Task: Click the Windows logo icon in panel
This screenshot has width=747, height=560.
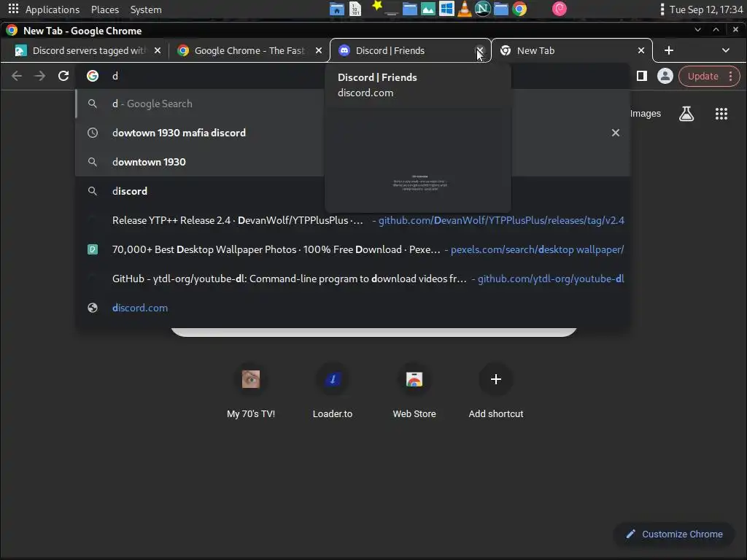Action: (x=446, y=9)
